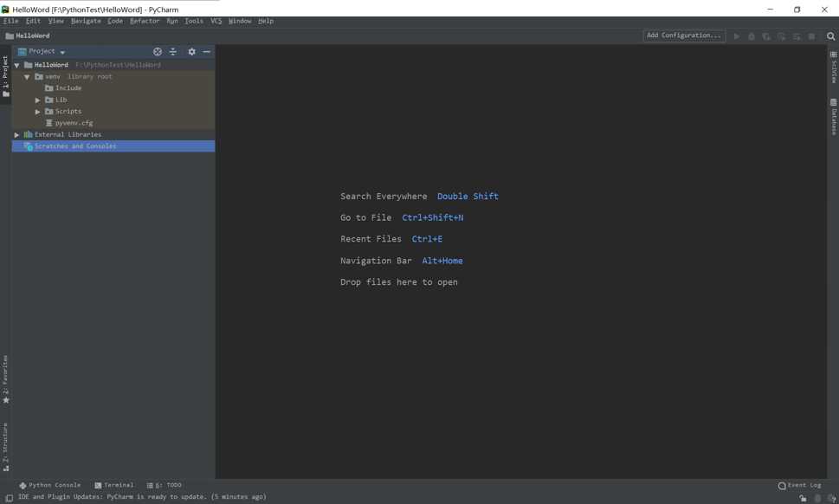This screenshot has height=504, width=839.
Task: Collapse the venv folder arrow
Action: (x=27, y=77)
